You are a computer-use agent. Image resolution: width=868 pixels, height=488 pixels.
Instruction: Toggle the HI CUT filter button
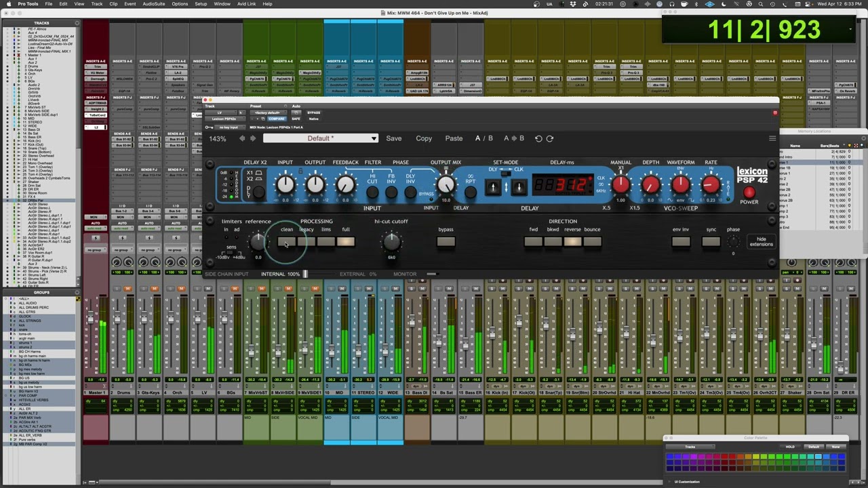372,192
